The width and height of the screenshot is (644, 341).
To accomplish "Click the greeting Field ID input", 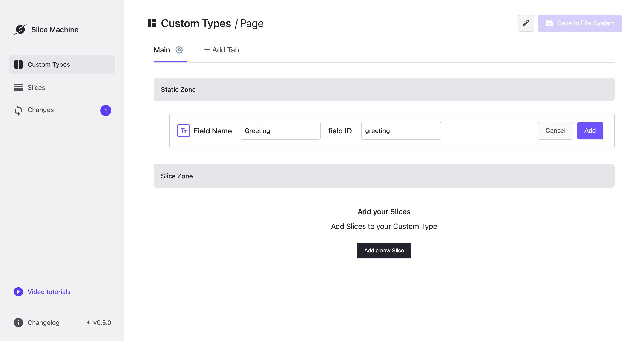I will click(x=400, y=130).
